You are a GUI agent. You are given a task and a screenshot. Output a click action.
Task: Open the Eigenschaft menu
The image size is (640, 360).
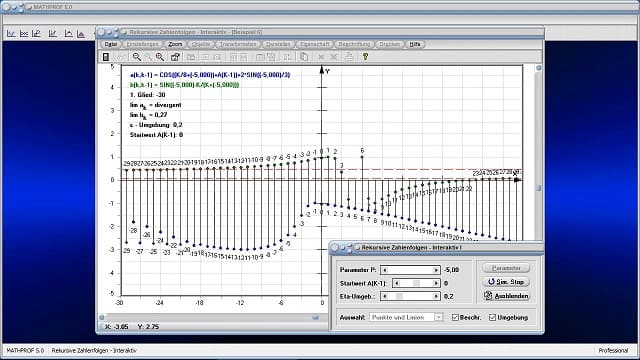[x=314, y=44]
